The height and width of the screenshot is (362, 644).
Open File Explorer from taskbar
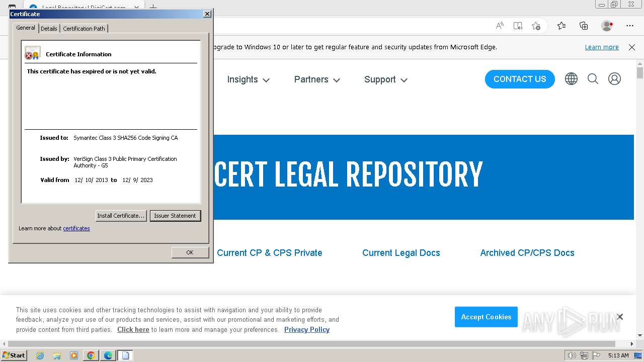pyautogui.click(x=57, y=355)
